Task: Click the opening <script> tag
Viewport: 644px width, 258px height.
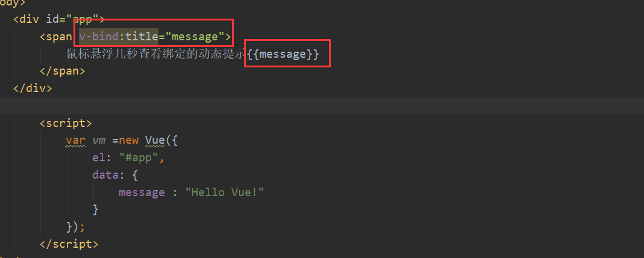Action: coord(66,123)
